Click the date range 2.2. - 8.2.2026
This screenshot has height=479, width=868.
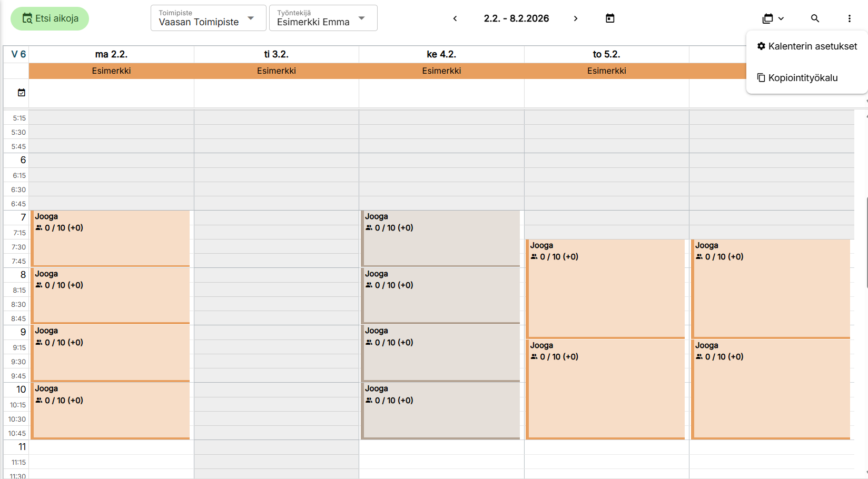click(516, 18)
